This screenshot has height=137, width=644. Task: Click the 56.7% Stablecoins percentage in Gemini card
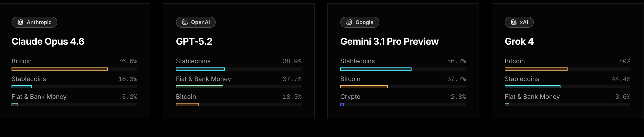click(457, 61)
